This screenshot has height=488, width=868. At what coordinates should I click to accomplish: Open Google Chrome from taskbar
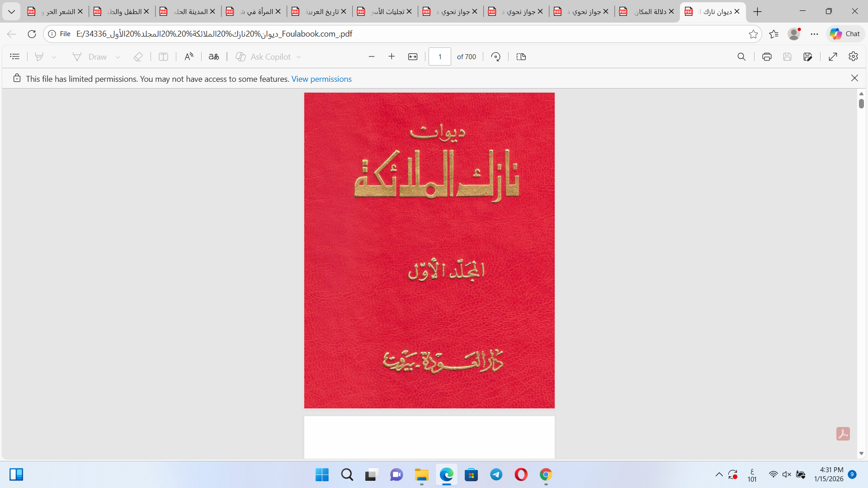point(546,475)
